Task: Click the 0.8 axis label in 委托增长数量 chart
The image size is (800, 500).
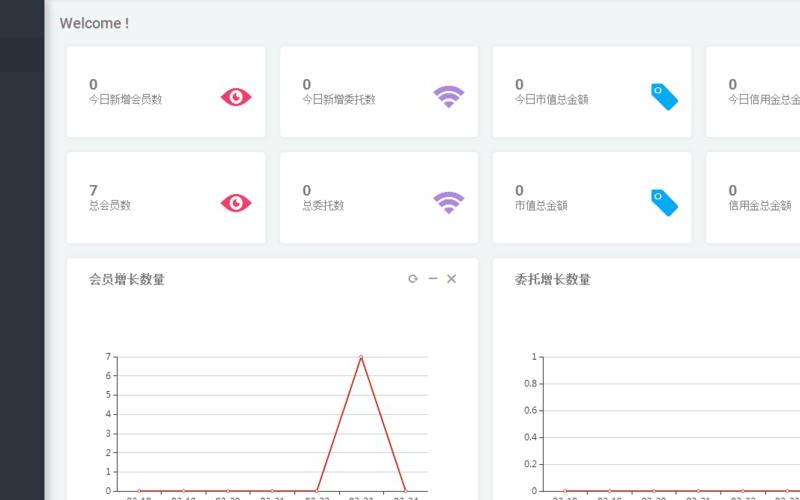Action: [x=531, y=384]
